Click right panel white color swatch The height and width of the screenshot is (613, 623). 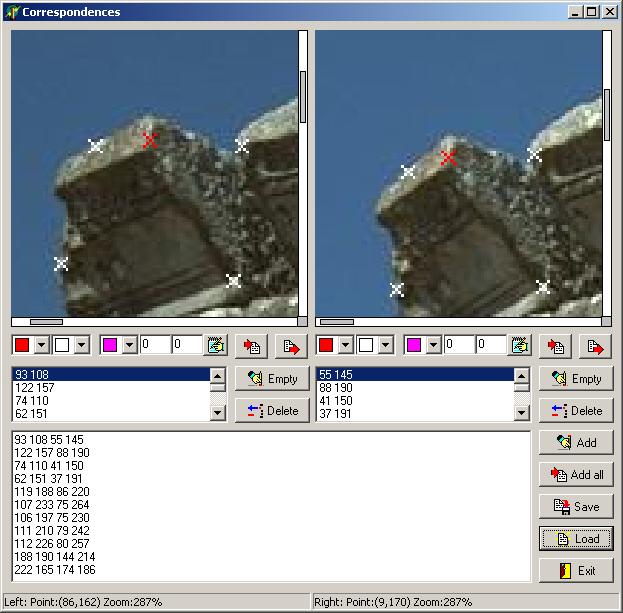366,345
